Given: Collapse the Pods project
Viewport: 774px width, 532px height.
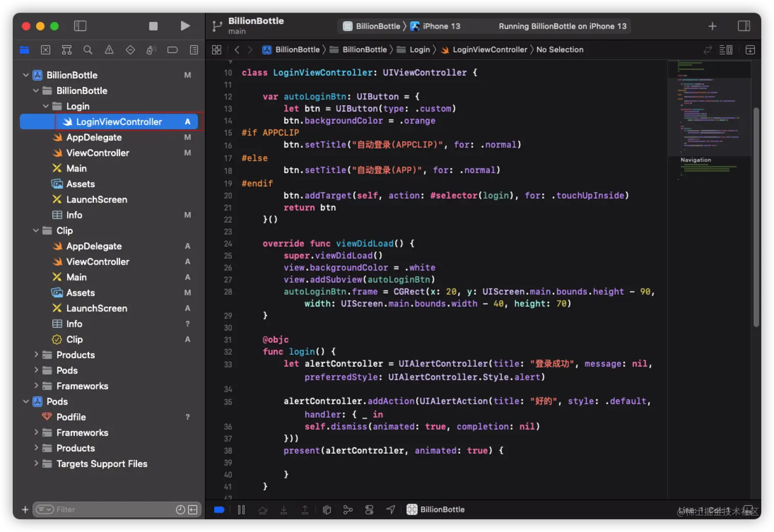Looking at the screenshot, I should [26, 402].
